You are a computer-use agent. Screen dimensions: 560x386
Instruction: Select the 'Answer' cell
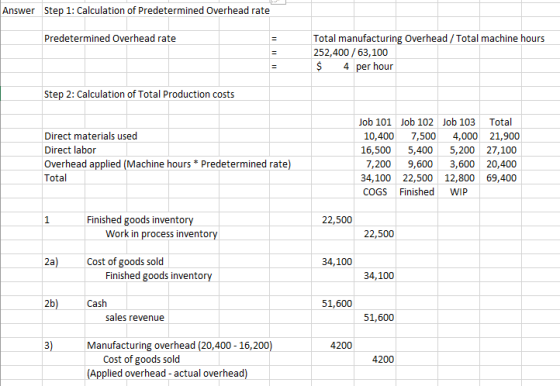point(18,11)
